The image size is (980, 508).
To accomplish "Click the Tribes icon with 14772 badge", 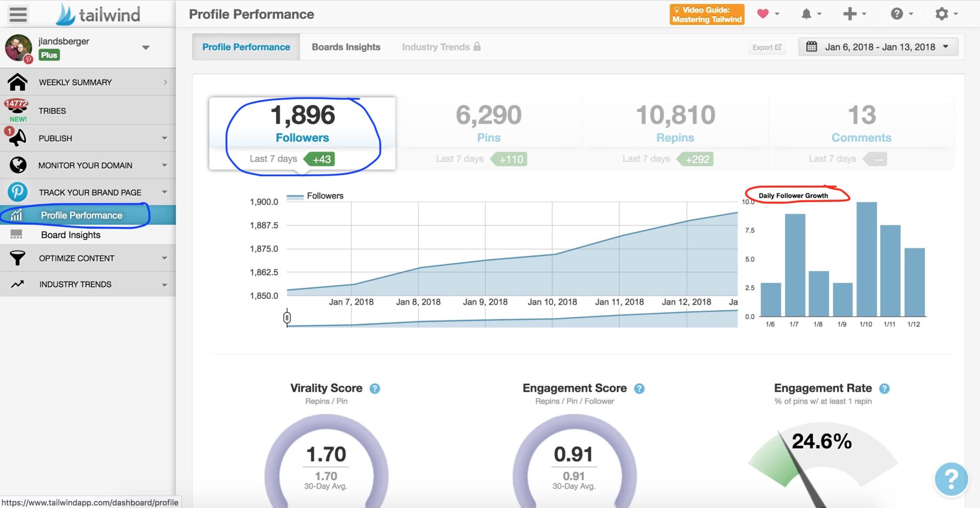I will pos(16,110).
